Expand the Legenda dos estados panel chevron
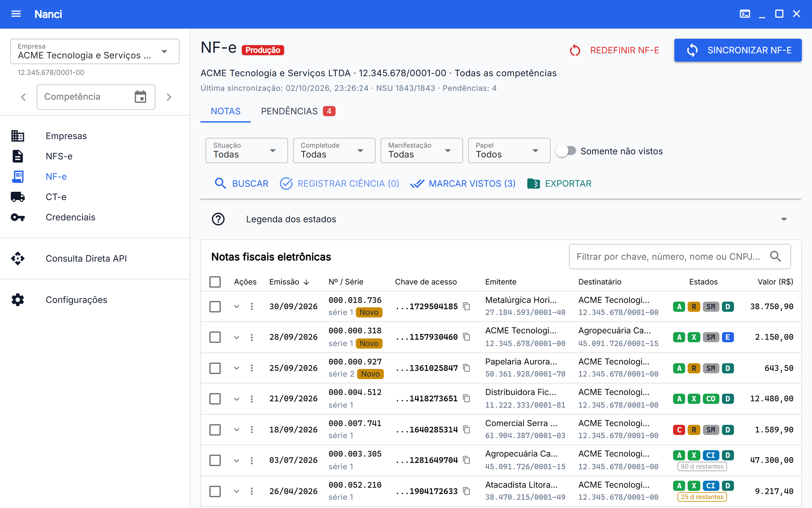 point(784,219)
